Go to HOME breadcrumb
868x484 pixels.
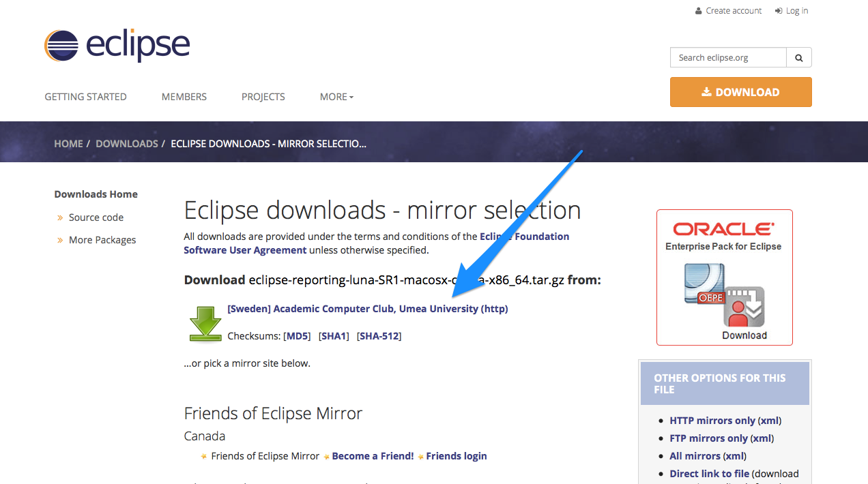68,144
